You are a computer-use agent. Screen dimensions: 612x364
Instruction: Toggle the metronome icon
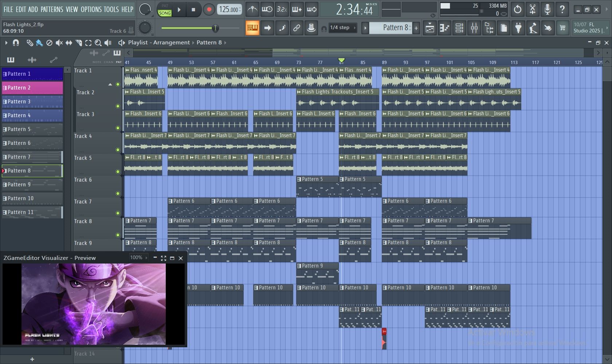coord(252,9)
